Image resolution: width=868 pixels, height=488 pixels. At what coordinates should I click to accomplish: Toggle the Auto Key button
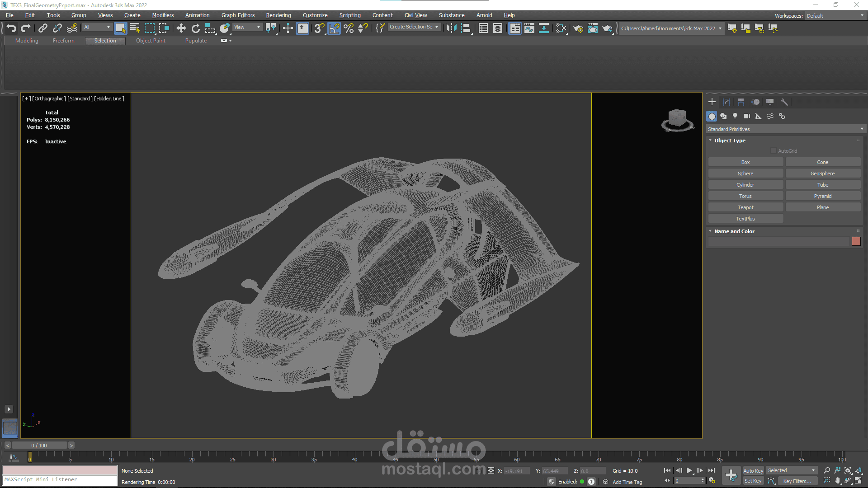tap(753, 470)
